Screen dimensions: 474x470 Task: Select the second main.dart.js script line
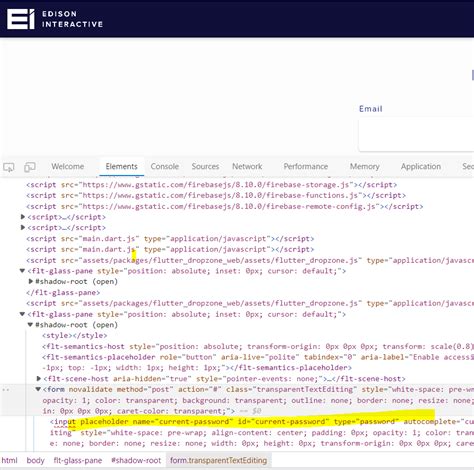click(170, 249)
